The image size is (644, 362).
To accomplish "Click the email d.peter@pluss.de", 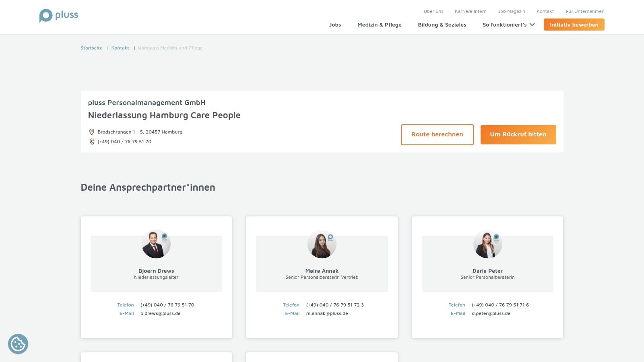I will pos(491,313).
